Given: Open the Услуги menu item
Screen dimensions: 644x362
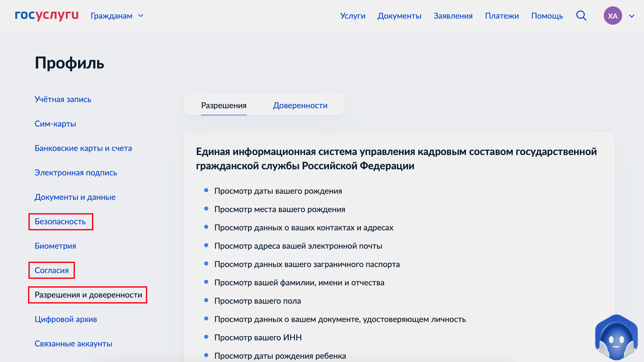Looking at the screenshot, I should [353, 16].
